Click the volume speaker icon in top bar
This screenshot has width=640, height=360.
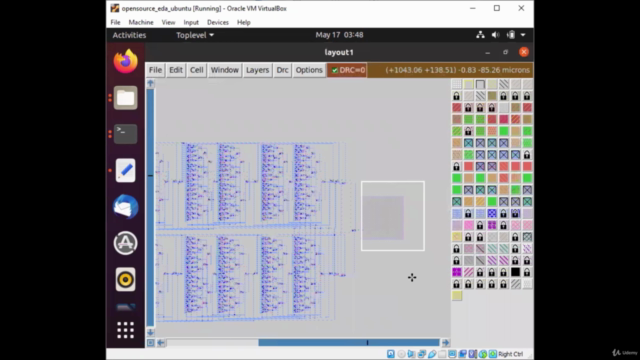495,35
